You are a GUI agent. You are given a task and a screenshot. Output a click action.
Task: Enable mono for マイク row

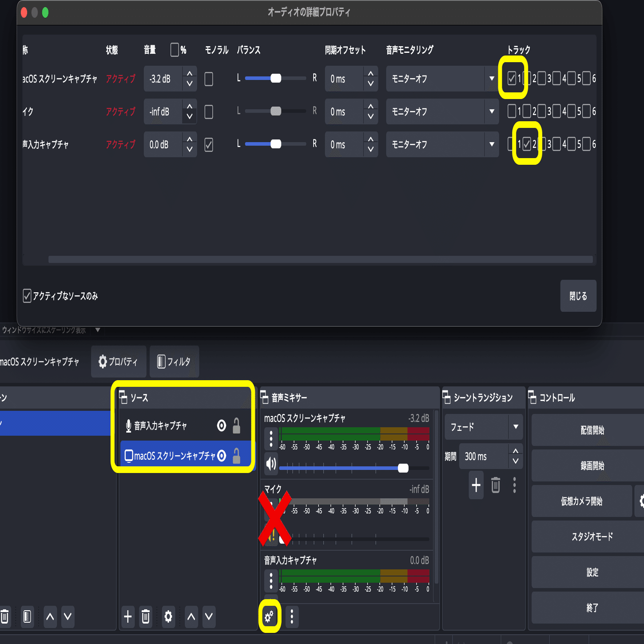[x=209, y=112]
